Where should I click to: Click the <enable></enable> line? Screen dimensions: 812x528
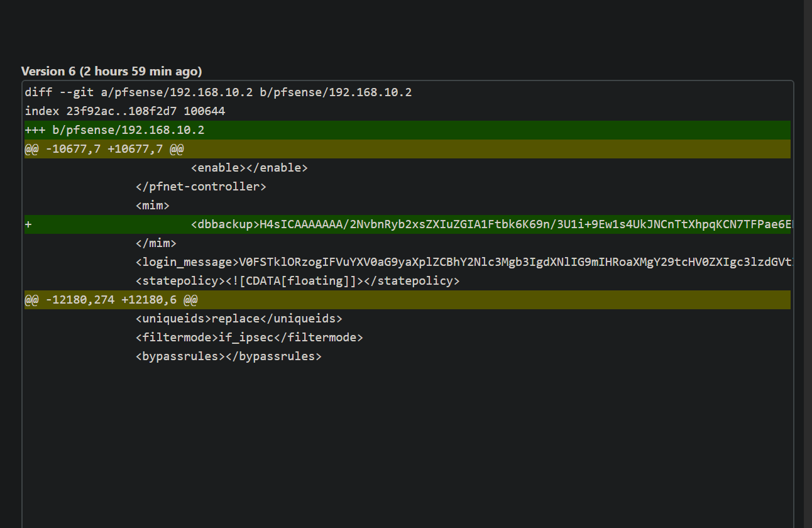pos(249,168)
